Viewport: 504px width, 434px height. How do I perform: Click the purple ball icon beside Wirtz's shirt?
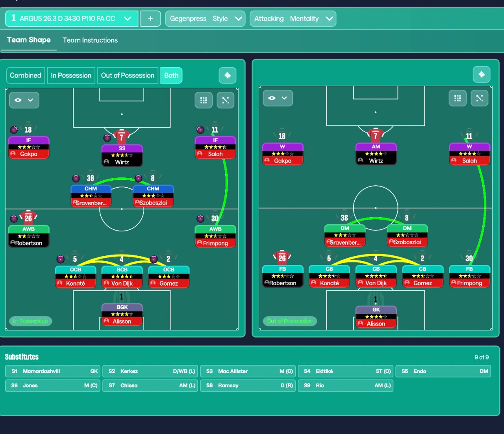point(107,138)
